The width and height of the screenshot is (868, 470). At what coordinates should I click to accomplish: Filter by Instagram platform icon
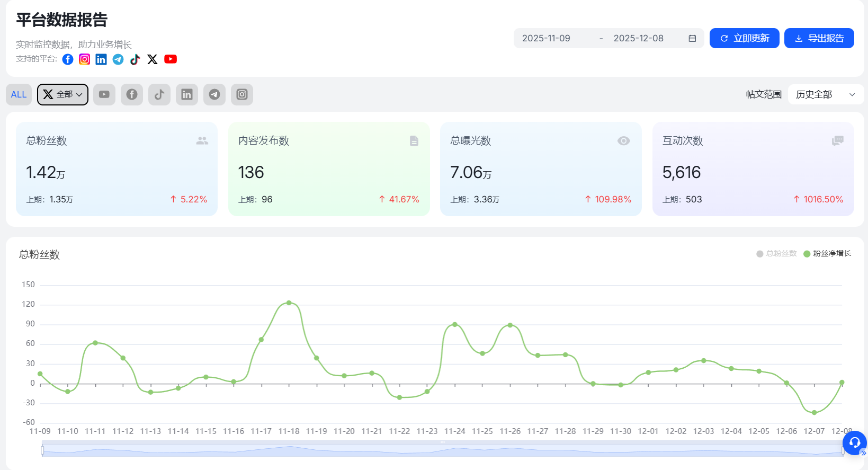[x=242, y=94]
